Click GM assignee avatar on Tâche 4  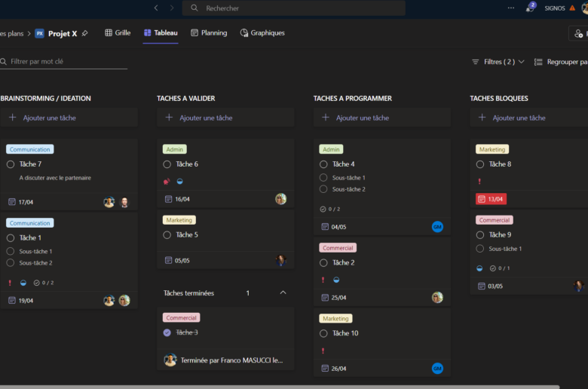[x=437, y=227]
